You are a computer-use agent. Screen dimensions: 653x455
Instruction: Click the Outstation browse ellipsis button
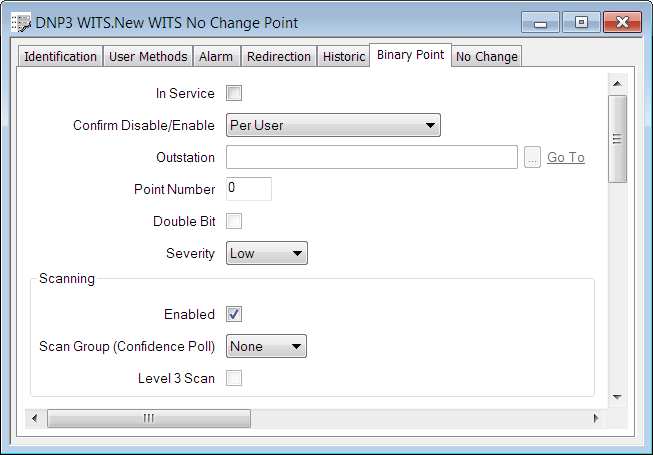[x=532, y=157]
